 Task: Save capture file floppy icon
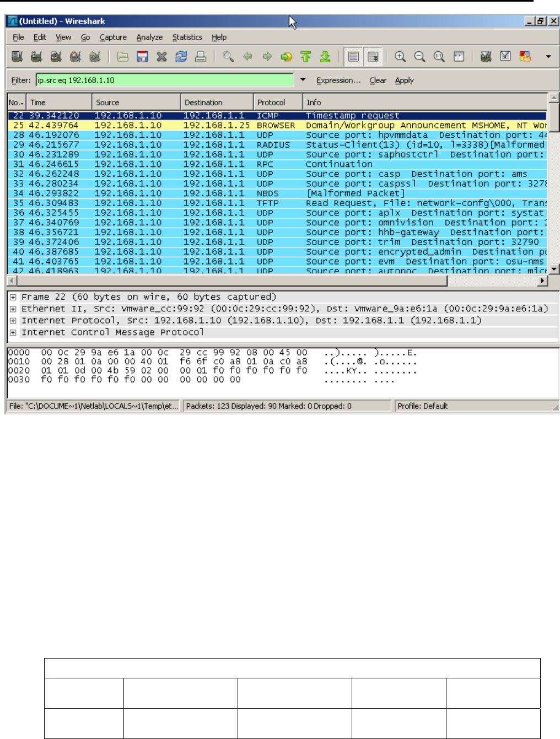coord(142,56)
